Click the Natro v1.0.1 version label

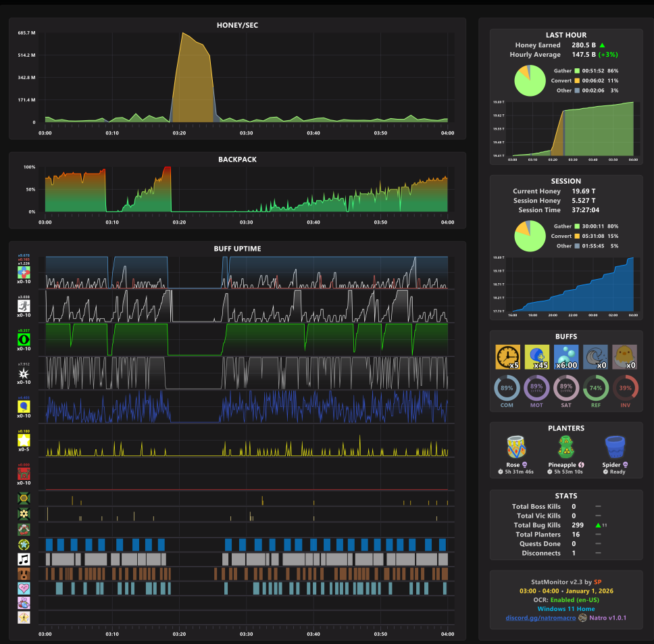click(607, 618)
